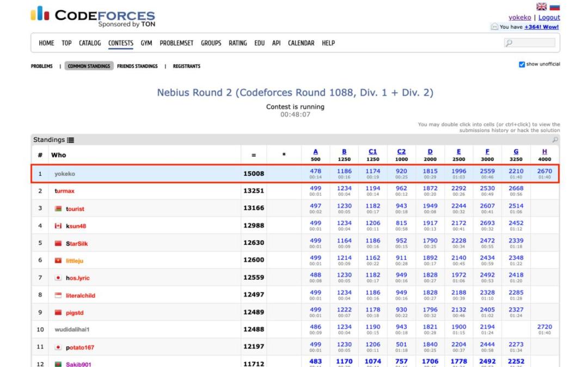Open the API menu item
Image resolution: width=588 pixels, height=367 pixels.
[x=277, y=43]
